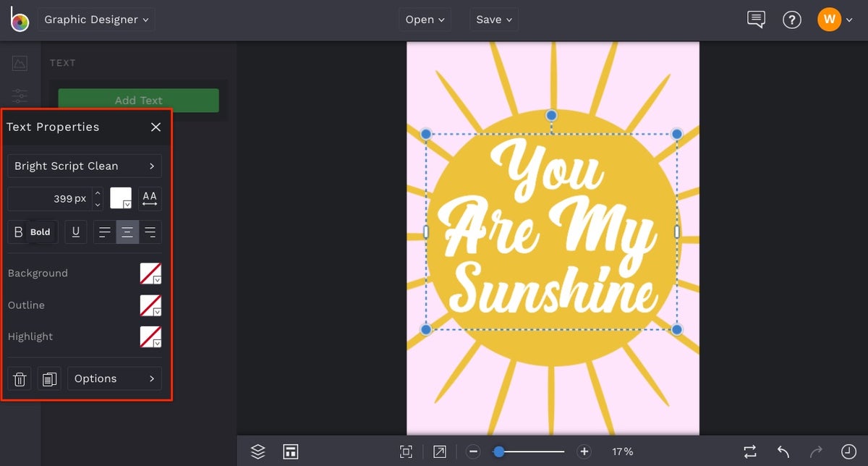Image resolution: width=868 pixels, height=466 pixels.
Task: Duplicate the text with copy icon
Action: coord(49,378)
